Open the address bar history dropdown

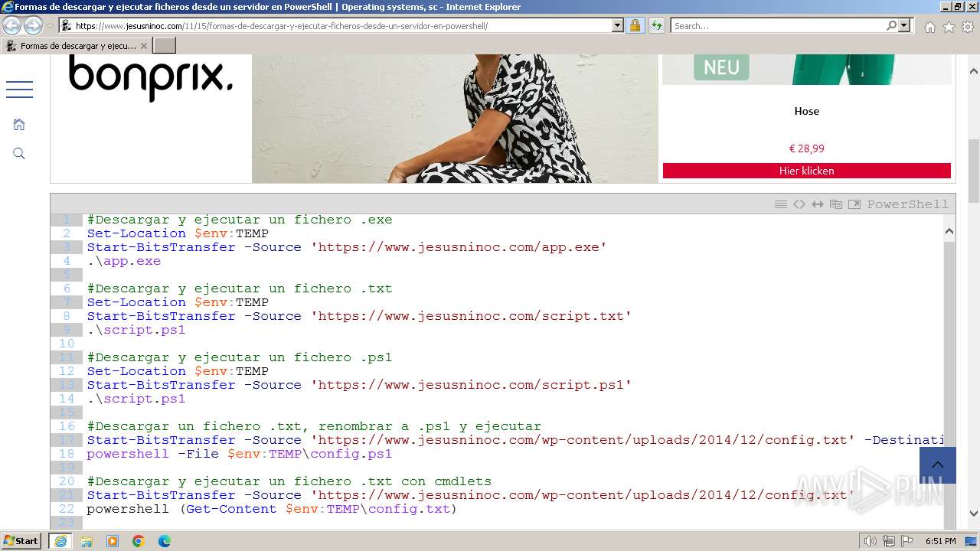pyautogui.click(x=618, y=25)
